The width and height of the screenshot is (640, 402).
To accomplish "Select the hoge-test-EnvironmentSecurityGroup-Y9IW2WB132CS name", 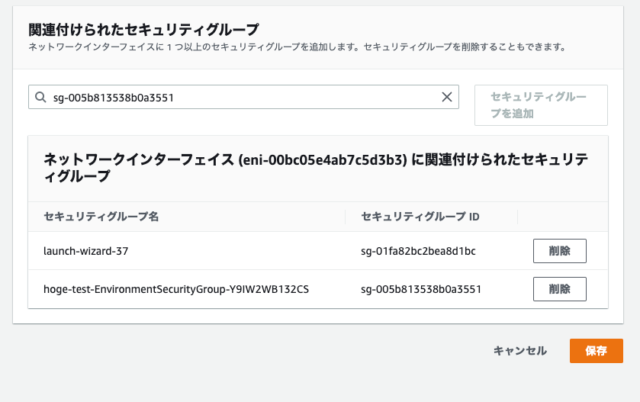I will 176,289.
